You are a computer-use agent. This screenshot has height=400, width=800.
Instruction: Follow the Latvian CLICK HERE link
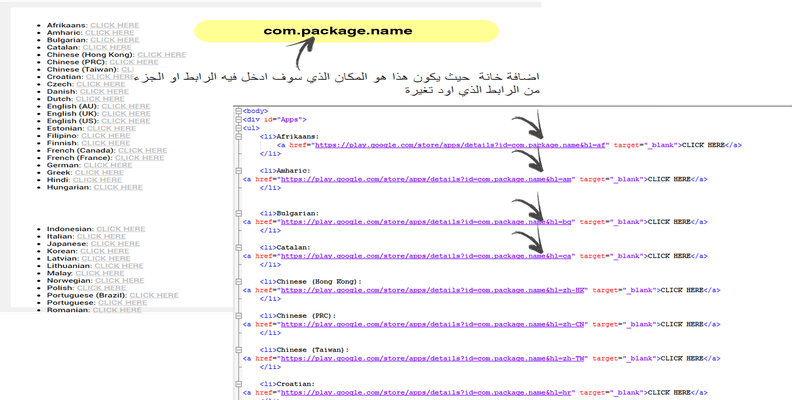(x=106, y=259)
